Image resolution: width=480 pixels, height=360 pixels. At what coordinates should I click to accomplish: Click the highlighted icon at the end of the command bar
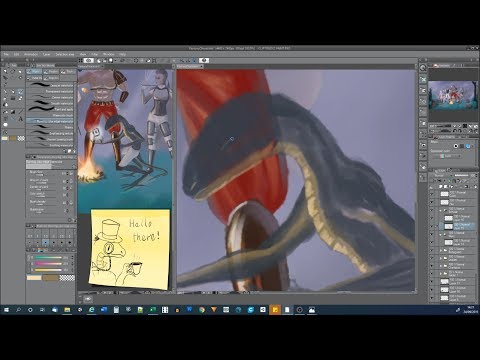point(204,60)
